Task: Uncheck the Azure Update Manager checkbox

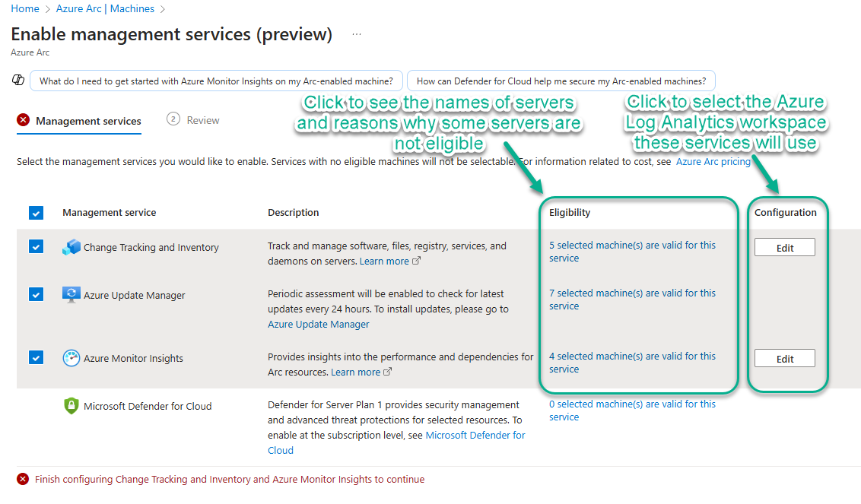Action: [x=37, y=294]
